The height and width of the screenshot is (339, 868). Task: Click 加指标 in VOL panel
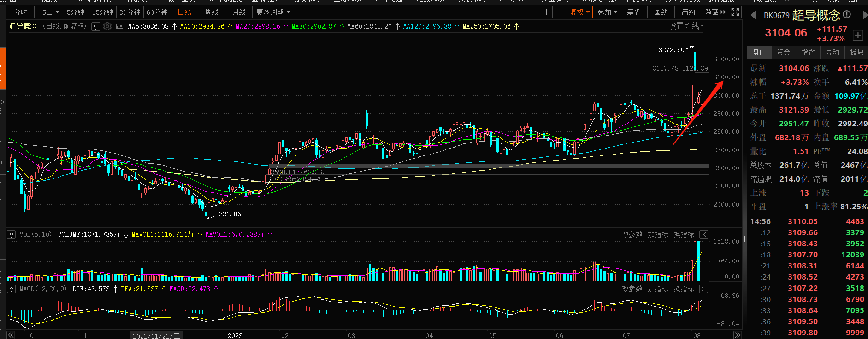[658, 235]
